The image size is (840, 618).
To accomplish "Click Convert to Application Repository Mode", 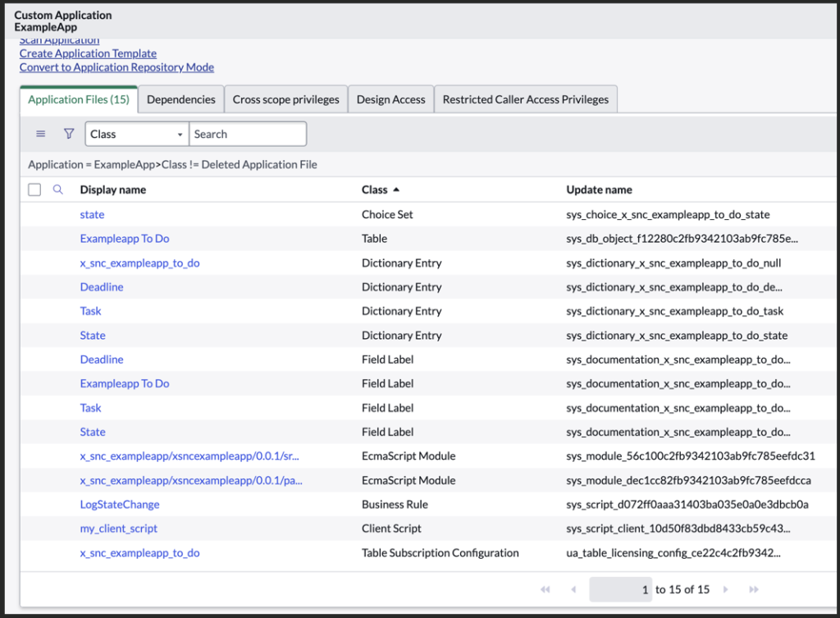I will (116, 67).
